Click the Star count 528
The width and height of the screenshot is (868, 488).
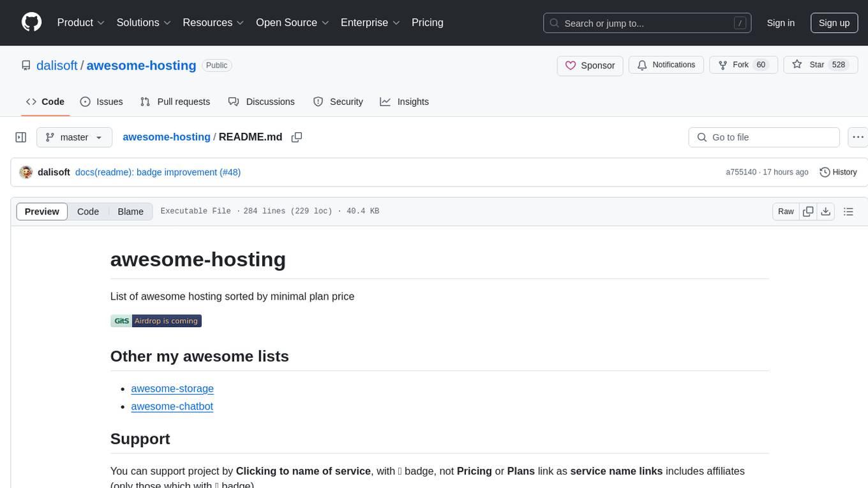click(839, 65)
